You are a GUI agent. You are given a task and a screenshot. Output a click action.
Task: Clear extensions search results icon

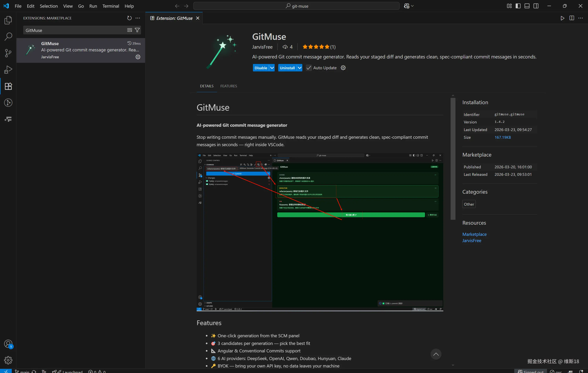[x=129, y=30]
